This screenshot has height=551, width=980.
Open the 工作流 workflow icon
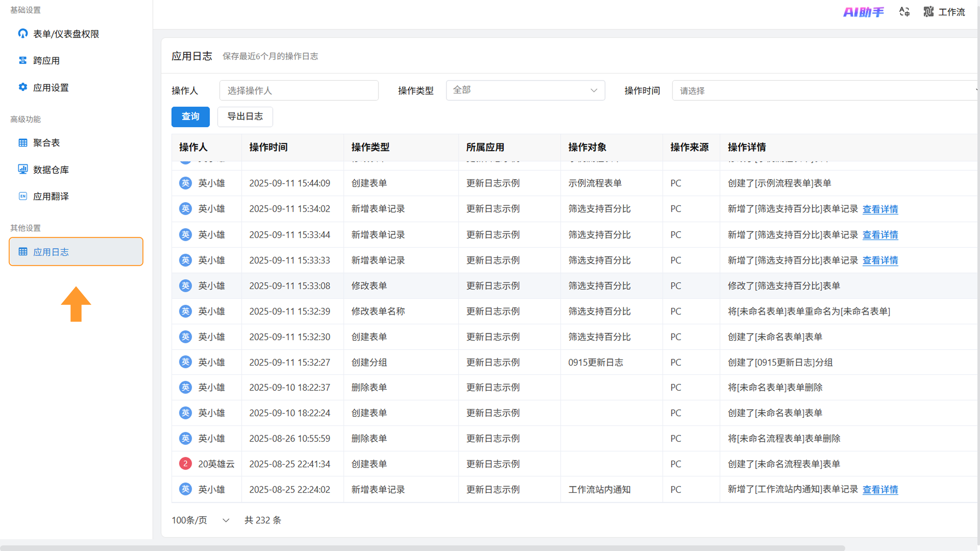tap(928, 12)
